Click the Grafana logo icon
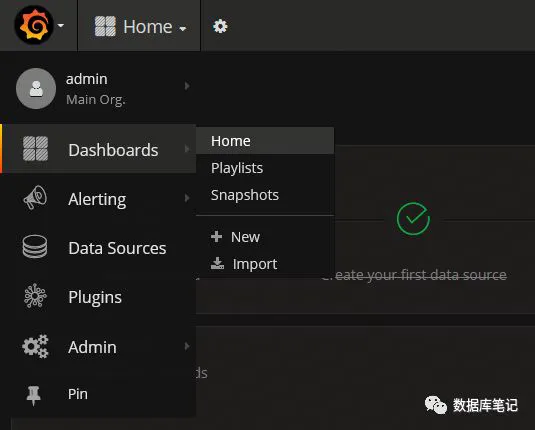 pyautogui.click(x=34, y=25)
